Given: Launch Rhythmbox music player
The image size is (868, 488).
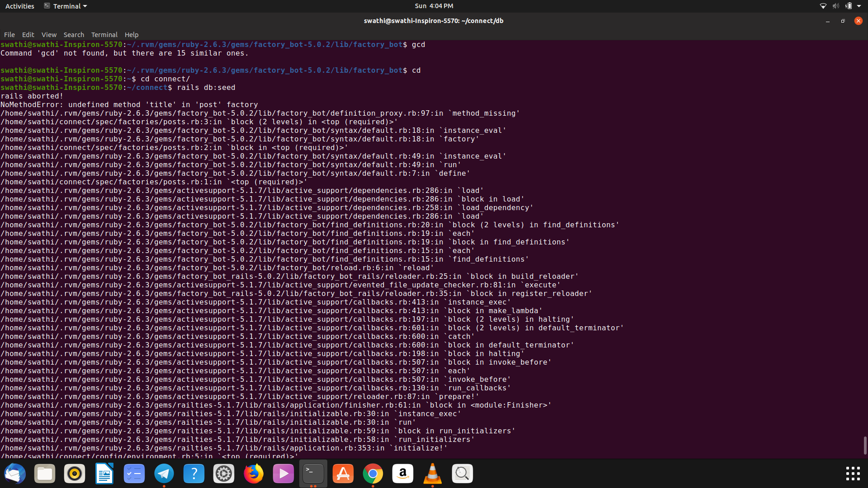Looking at the screenshot, I should [x=75, y=474].
